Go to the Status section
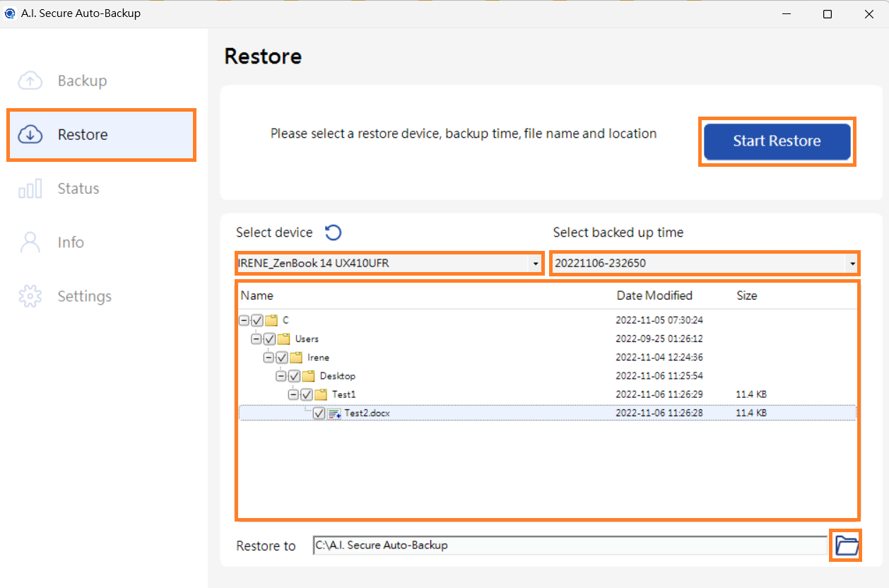The image size is (889, 588). pos(78,188)
